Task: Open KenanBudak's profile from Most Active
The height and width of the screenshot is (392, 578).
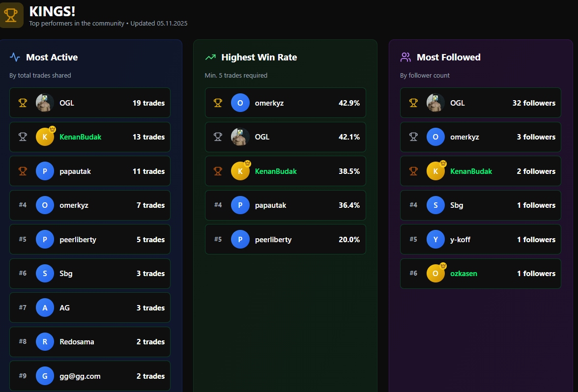Action: [80, 137]
